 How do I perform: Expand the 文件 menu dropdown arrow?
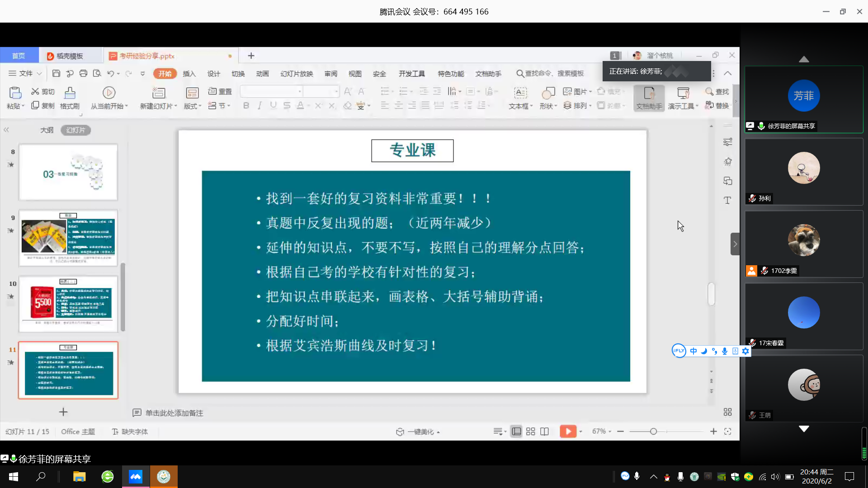(39, 74)
